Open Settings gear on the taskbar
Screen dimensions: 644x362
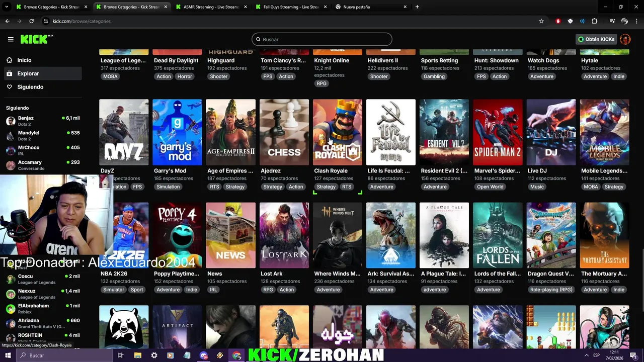pos(154,355)
